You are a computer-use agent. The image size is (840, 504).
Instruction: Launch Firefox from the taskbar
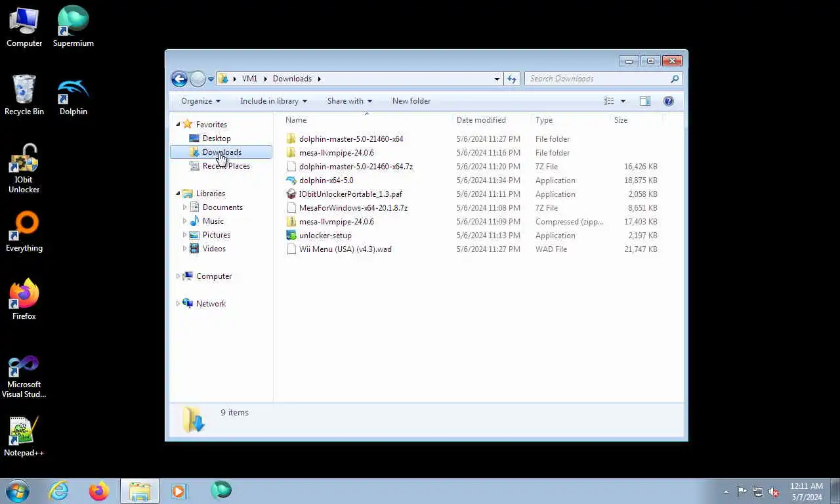coord(99,491)
